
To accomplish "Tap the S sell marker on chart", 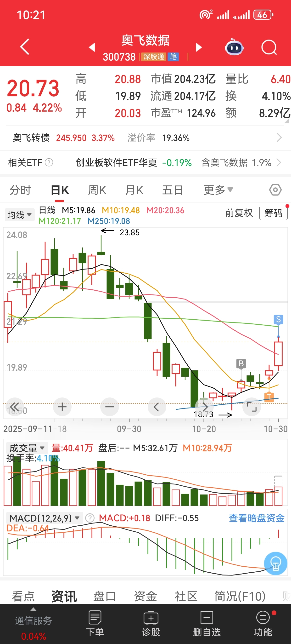I will [x=278, y=319].
